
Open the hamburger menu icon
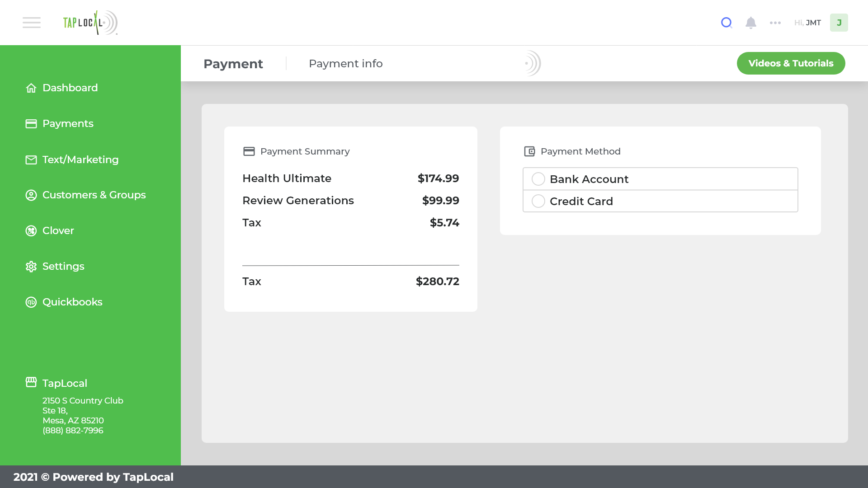pyautogui.click(x=32, y=23)
